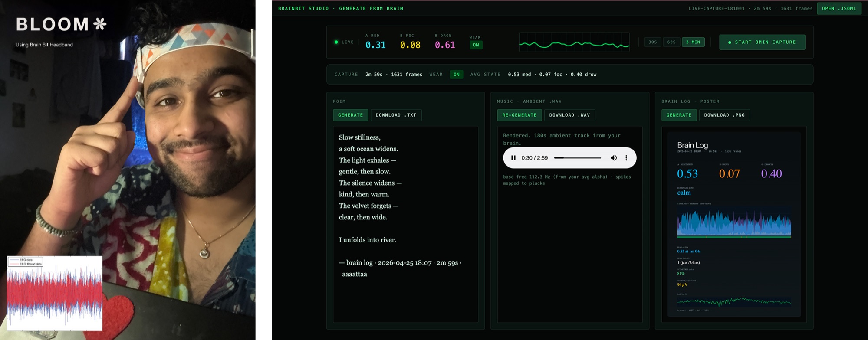Click the WEAR ON badge beside live readings

pyautogui.click(x=476, y=45)
